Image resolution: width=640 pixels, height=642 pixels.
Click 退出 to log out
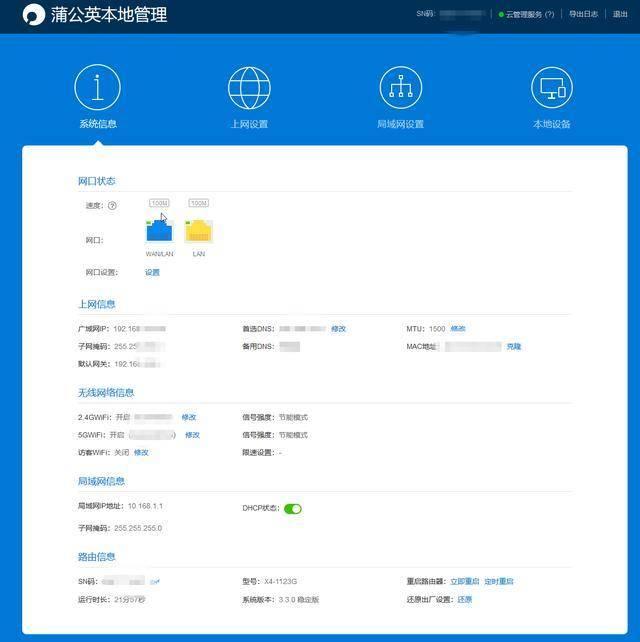click(x=620, y=15)
